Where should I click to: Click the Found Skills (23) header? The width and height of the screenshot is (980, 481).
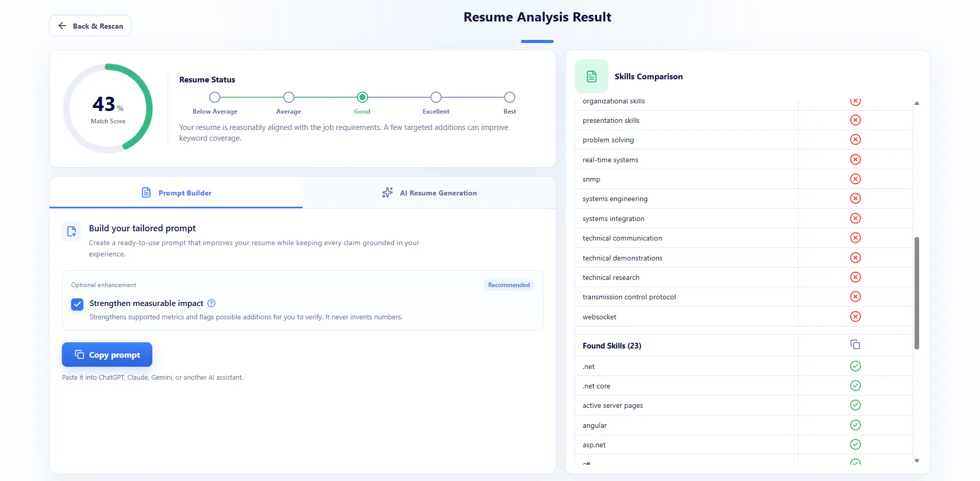612,346
